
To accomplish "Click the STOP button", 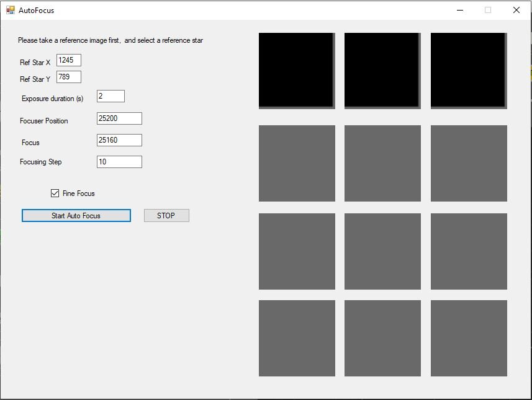I will pos(166,216).
